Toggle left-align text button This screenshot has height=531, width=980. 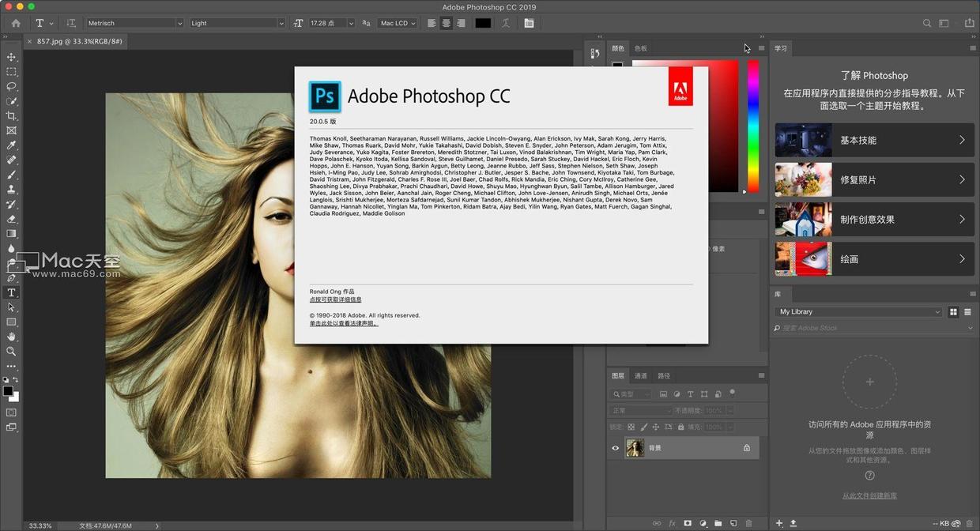[x=432, y=23]
